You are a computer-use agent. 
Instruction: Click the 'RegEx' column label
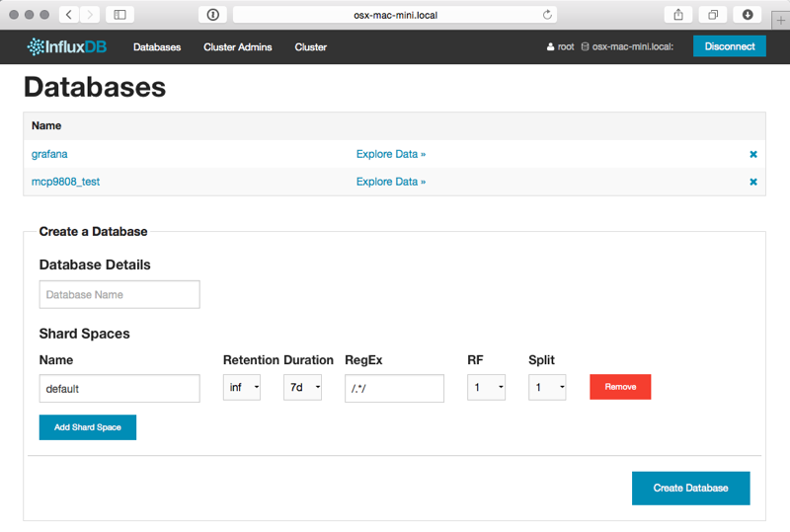pyautogui.click(x=363, y=360)
